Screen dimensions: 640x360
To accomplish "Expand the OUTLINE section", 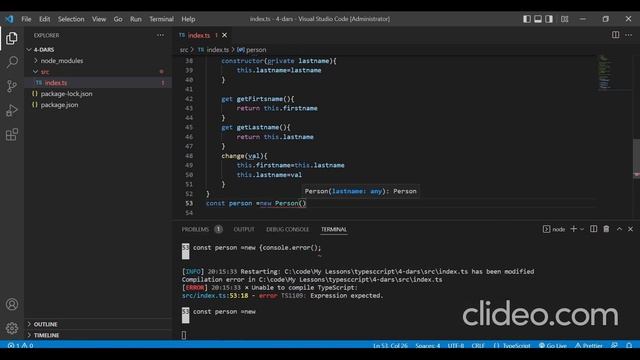I will pyautogui.click(x=98, y=324).
